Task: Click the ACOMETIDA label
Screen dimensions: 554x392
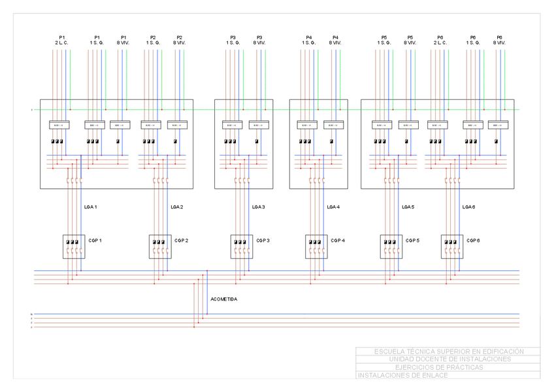Action: pyautogui.click(x=223, y=299)
